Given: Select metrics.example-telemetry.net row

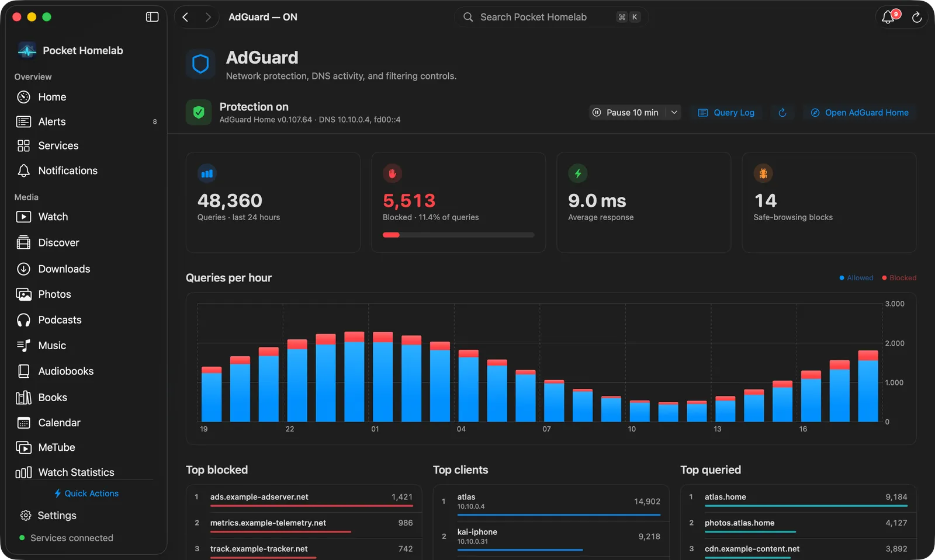Looking at the screenshot, I should 304,524.
